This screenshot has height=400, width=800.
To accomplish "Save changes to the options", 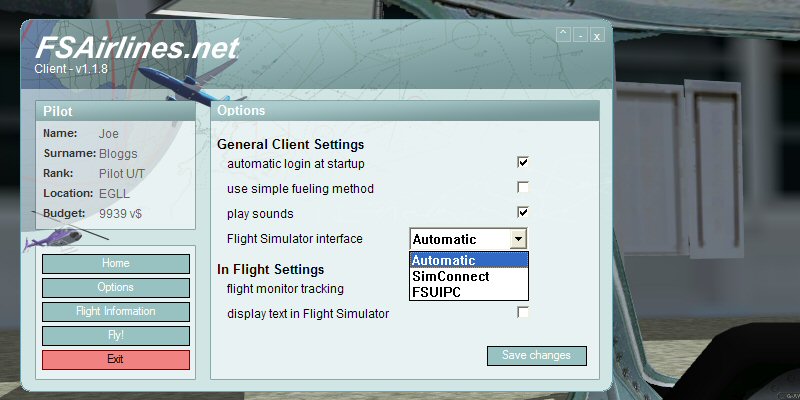I will 537,356.
